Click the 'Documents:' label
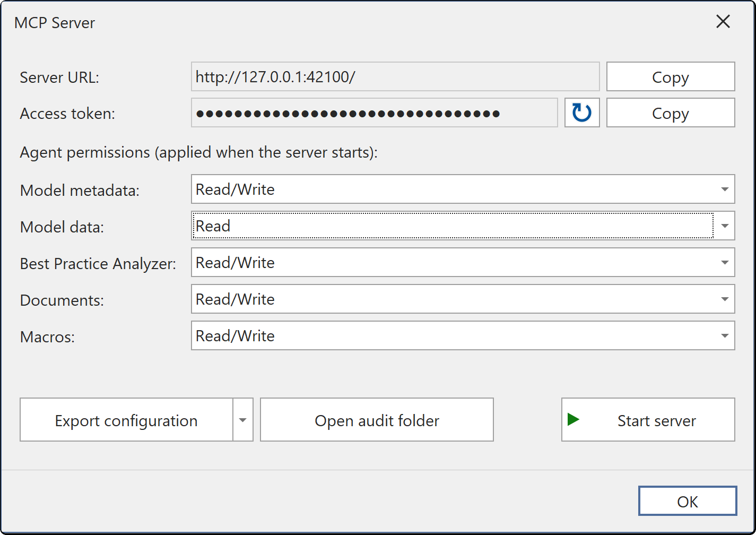 [x=62, y=300]
